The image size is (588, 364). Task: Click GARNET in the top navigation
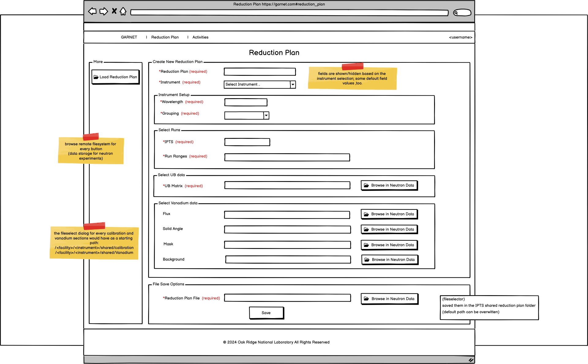click(129, 37)
